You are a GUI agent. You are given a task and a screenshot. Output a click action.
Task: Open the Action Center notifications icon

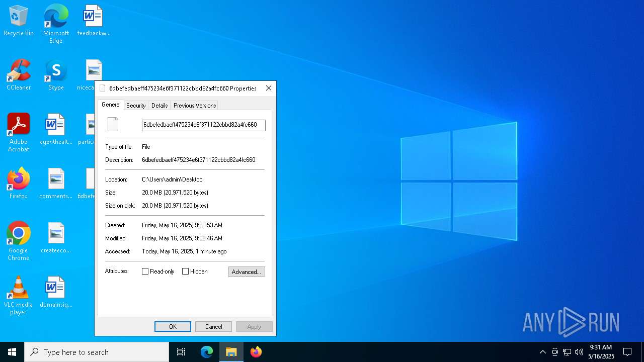click(x=627, y=352)
